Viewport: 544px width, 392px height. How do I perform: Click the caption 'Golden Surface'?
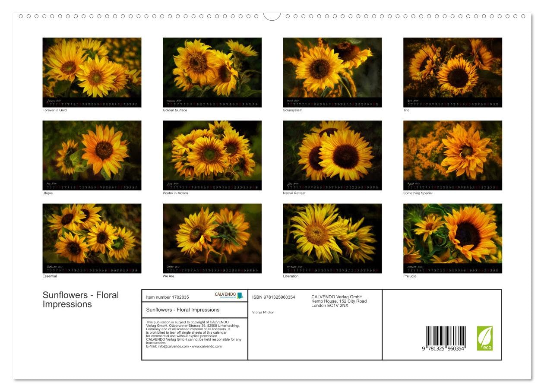175,111
